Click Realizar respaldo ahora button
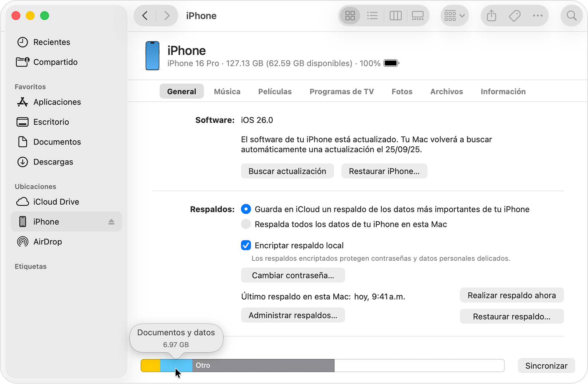The width and height of the screenshot is (588, 384). click(512, 295)
